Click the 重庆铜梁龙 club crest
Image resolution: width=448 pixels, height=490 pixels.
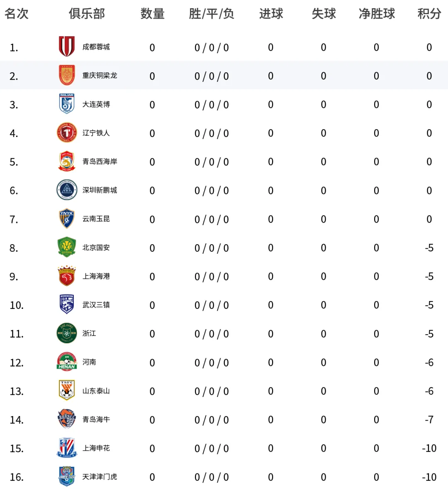pos(66,75)
